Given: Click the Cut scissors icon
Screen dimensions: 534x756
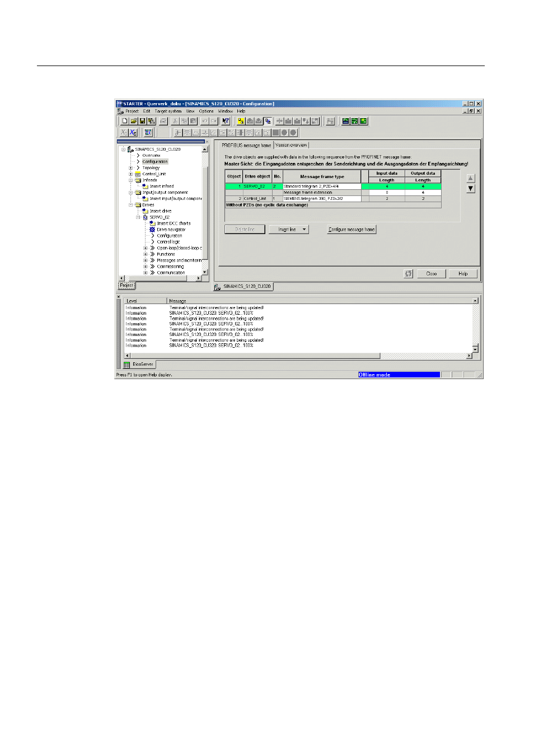Looking at the screenshot, I should click(x=175, y=121).
